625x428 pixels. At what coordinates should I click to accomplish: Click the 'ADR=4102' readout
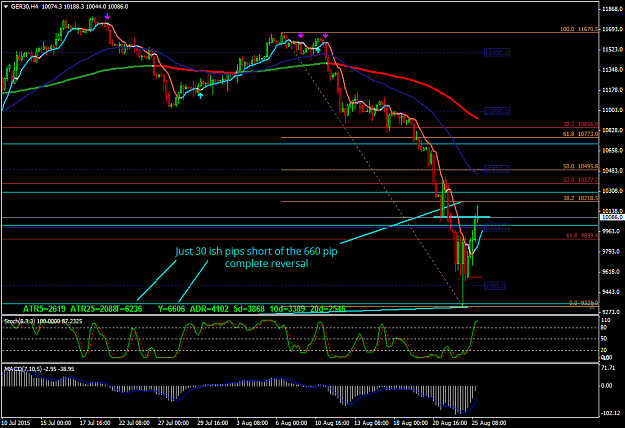209,309
